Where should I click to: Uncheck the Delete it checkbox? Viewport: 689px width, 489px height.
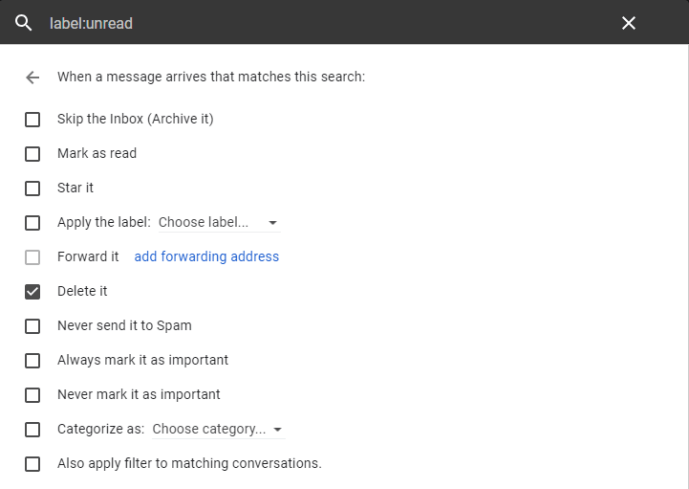[x=33, y=292]
